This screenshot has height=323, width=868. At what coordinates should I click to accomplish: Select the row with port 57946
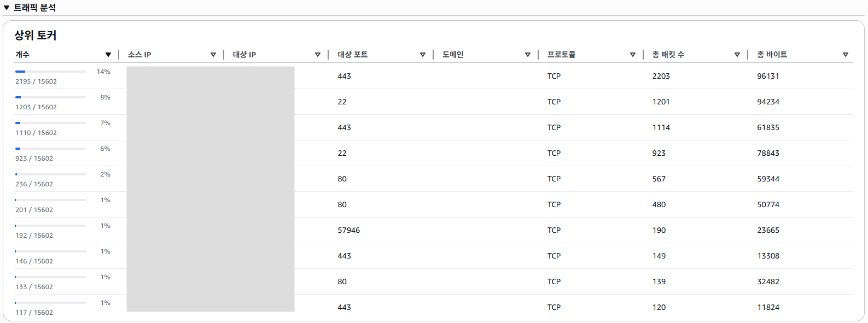point(349,230)
